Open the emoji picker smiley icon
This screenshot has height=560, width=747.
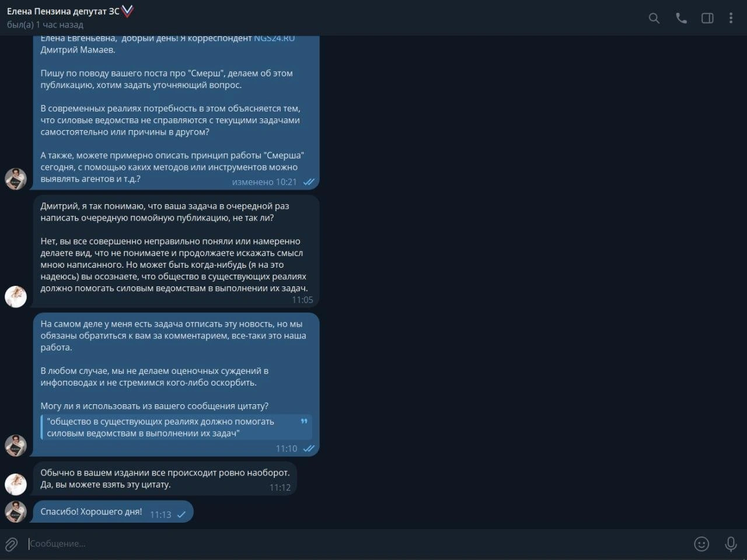[x=701, y=544]
